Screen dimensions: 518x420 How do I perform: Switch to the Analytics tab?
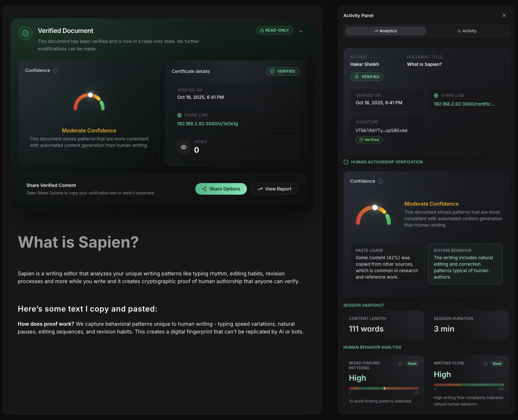click(386, 31)
